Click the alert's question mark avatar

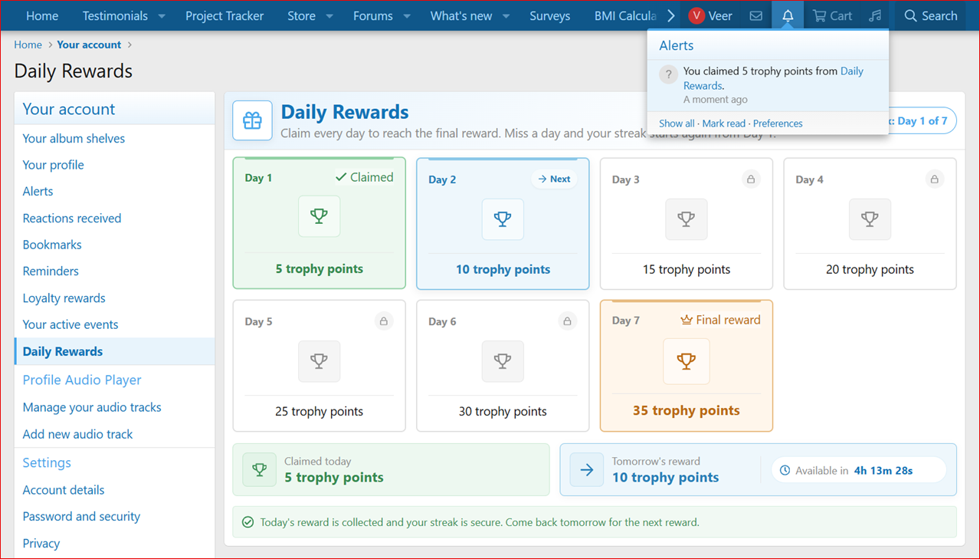tap(668, 75)
